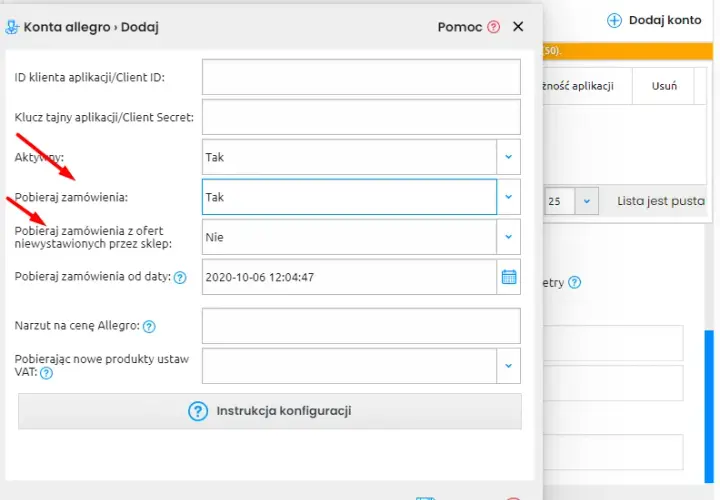Click help icon next to Pobieraj zamówienia od daty
Viewport: 720px width, 500px height.
(180, 277)
